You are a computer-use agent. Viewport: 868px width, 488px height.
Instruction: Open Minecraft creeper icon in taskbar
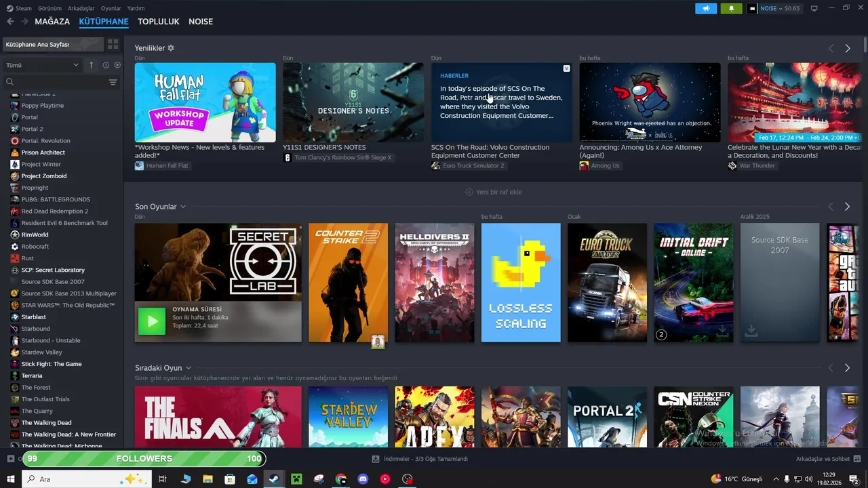click(296, 479)
